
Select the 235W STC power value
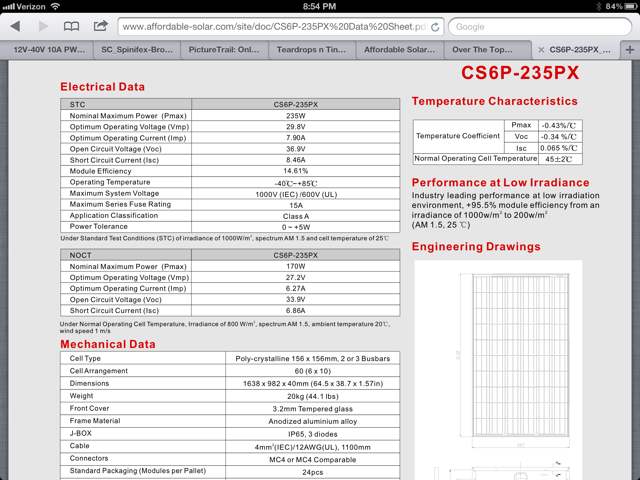[x=296, y=116]
